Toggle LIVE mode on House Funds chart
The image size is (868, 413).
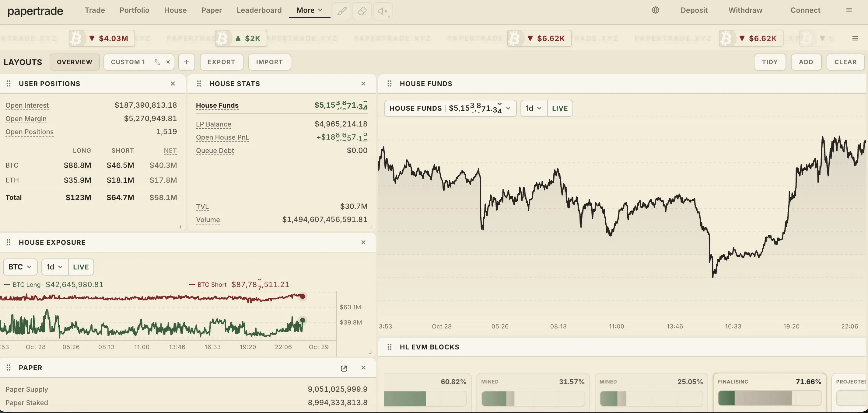[560, 108]
